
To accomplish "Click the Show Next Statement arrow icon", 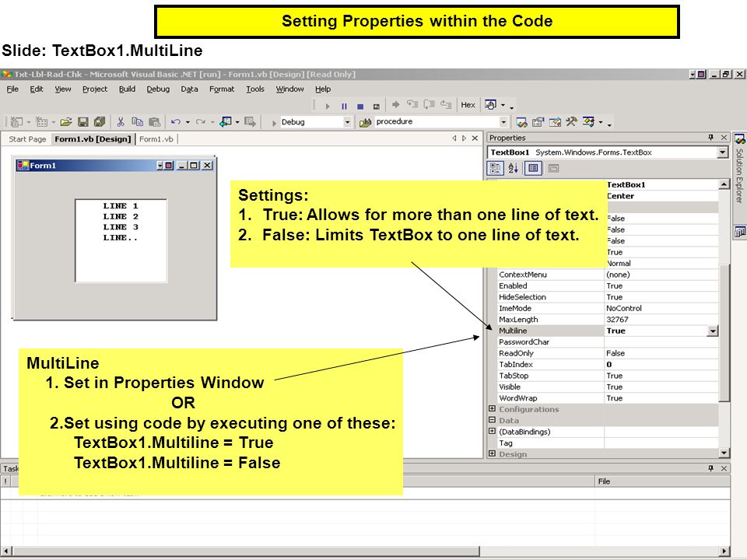I will (x=395, y=104).
